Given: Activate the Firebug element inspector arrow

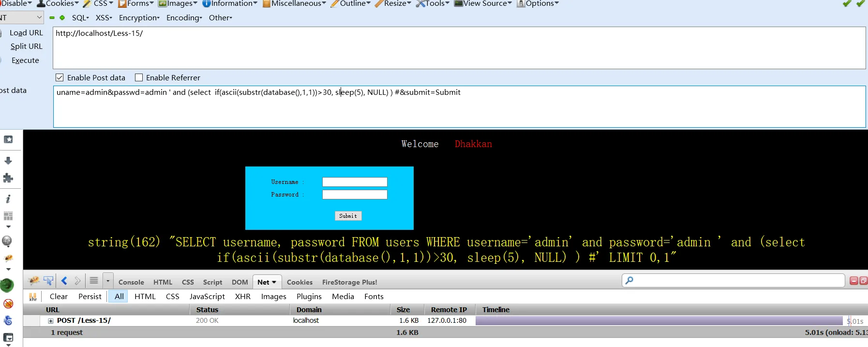Looking at the screenshot, I should coord(48,281).
